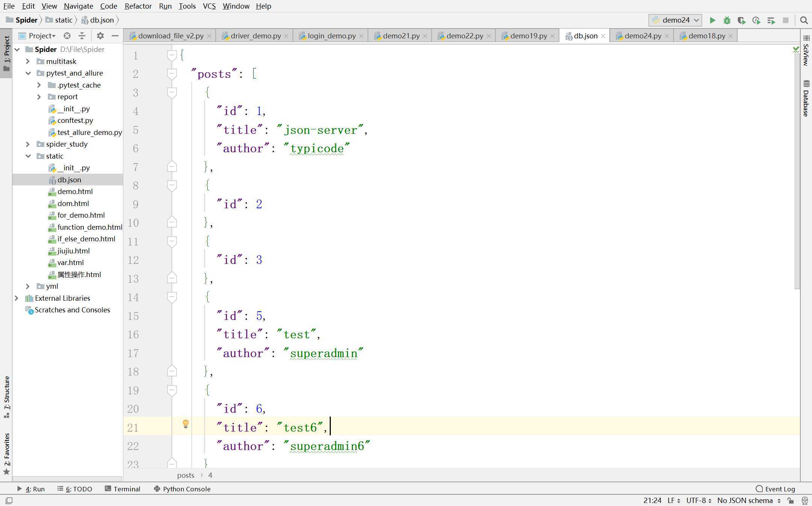Switch to the demo24.py tab

point(642,36)
